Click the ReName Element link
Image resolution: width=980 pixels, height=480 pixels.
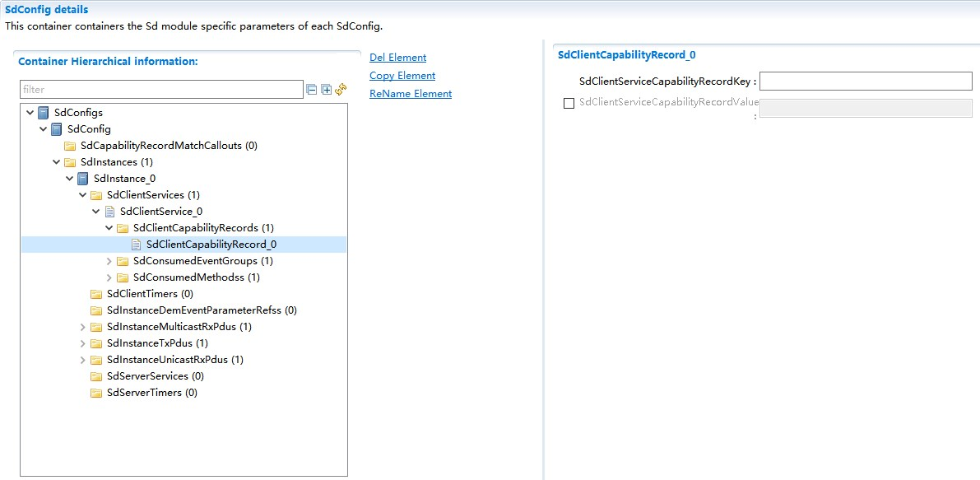point(410,94)
